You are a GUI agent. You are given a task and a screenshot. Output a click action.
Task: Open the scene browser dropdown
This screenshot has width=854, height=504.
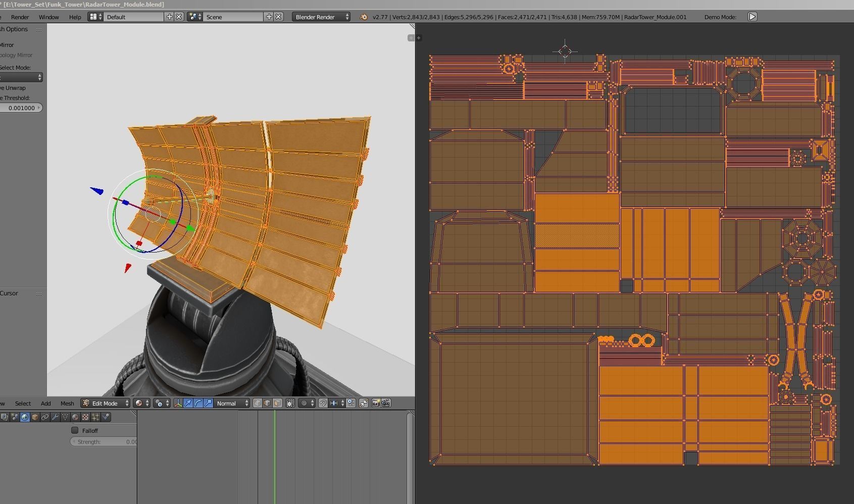coord(194,17)
